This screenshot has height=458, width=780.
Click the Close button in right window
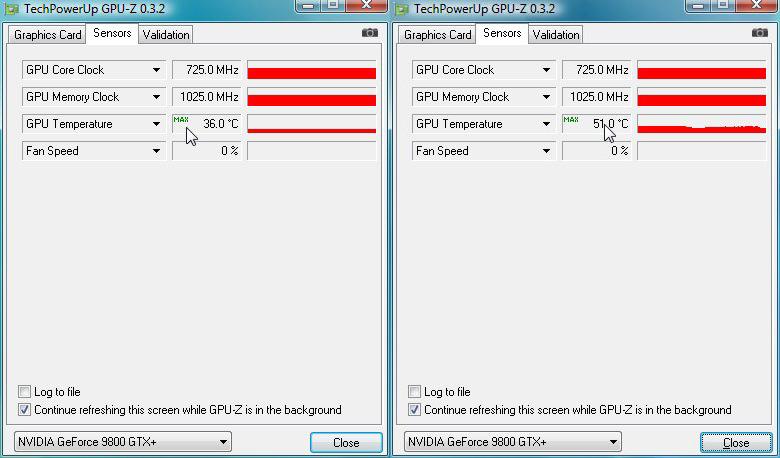(x=736, y=443)
